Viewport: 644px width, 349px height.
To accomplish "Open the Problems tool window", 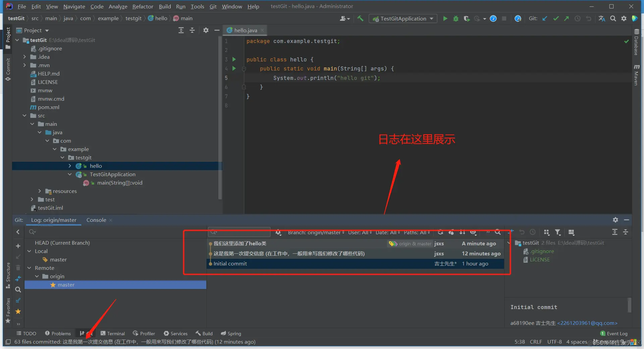I will (x=58, y=333).
